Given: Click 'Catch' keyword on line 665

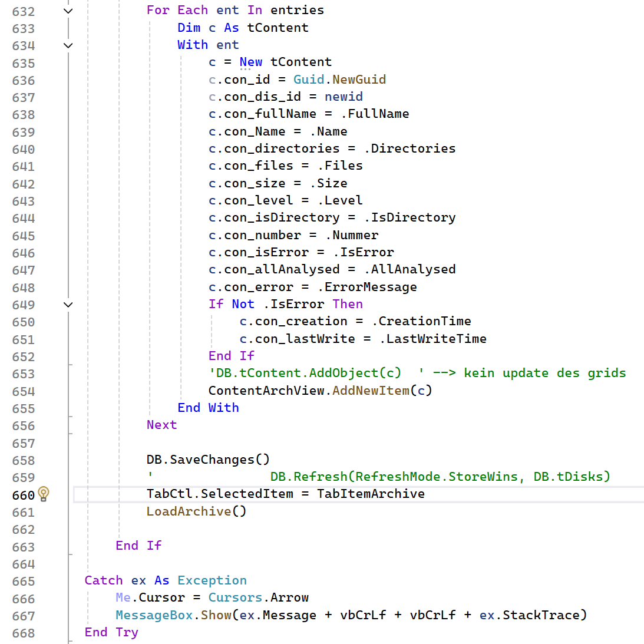Looking at the screenshot, I should (x=104, y=580).
